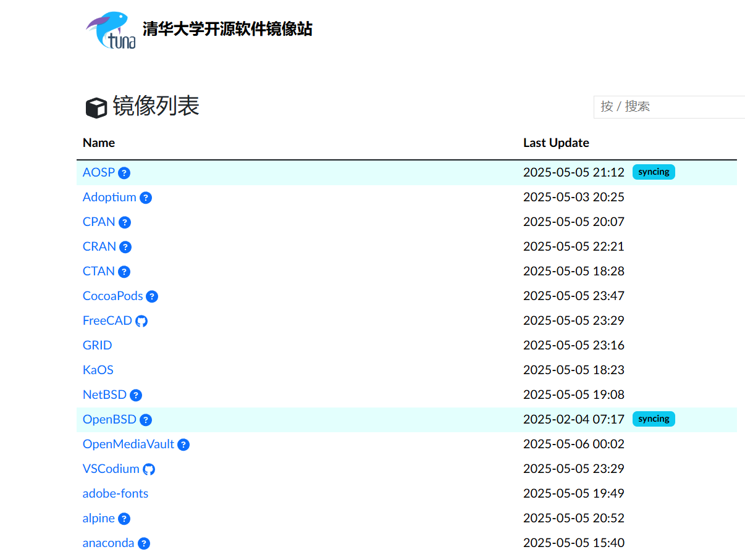Click the TUNA fish logo
Screen dimensions: 745x560
111,30
